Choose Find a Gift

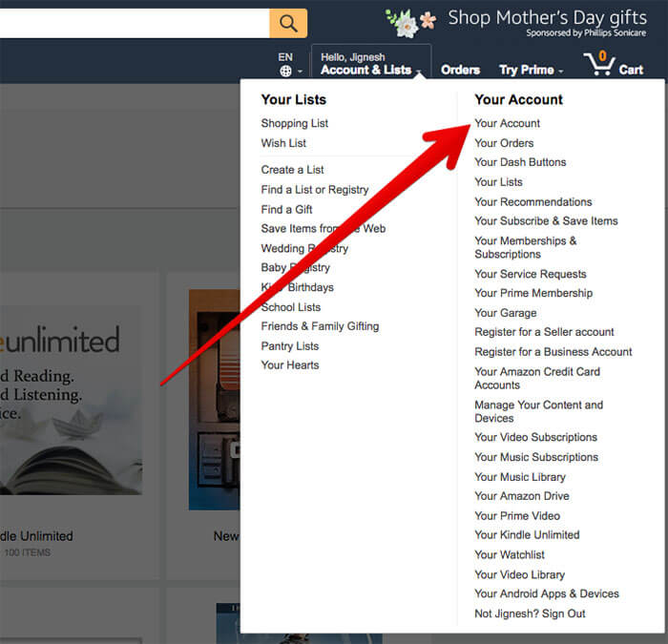coord(286,210)
